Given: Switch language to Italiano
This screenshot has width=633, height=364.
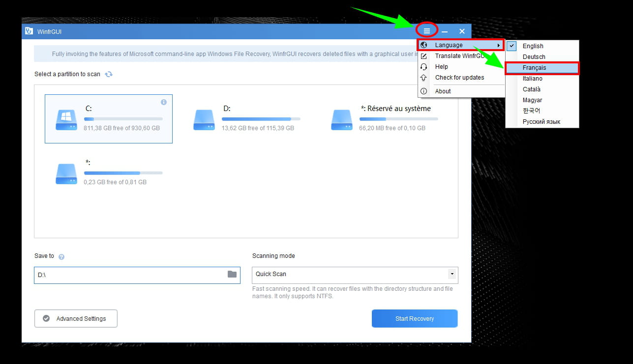Looking at the screenshot, I should pos(542,79).
